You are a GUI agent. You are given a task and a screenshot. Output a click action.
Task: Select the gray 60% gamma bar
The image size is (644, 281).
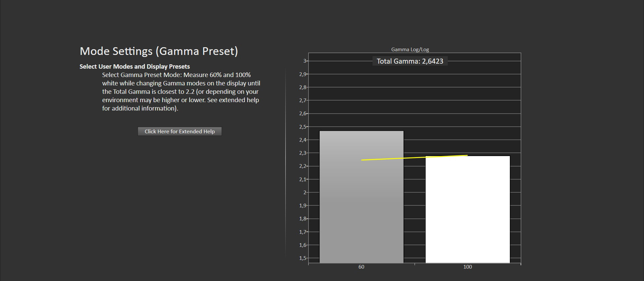362,197
